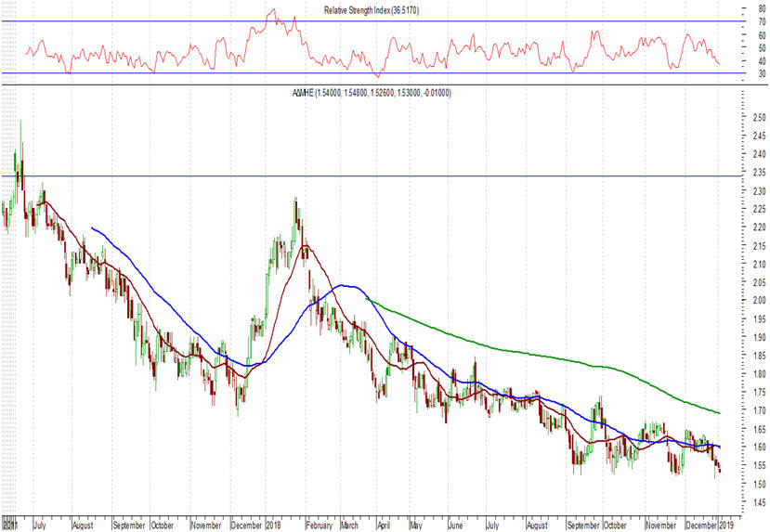Click the RSI peak above the 70 line
The width and height of the screenshot is (770, 532).
pos(271,10)
